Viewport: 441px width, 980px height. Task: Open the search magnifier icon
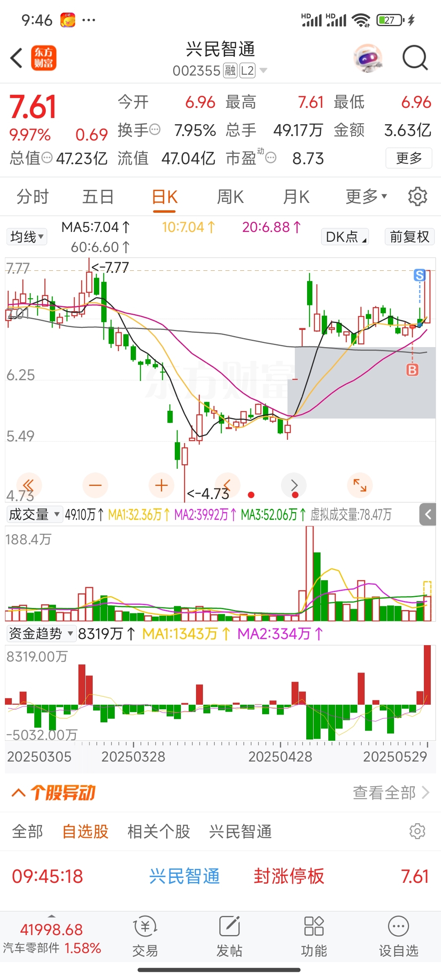pyautogui.click(x=415, y=58)
